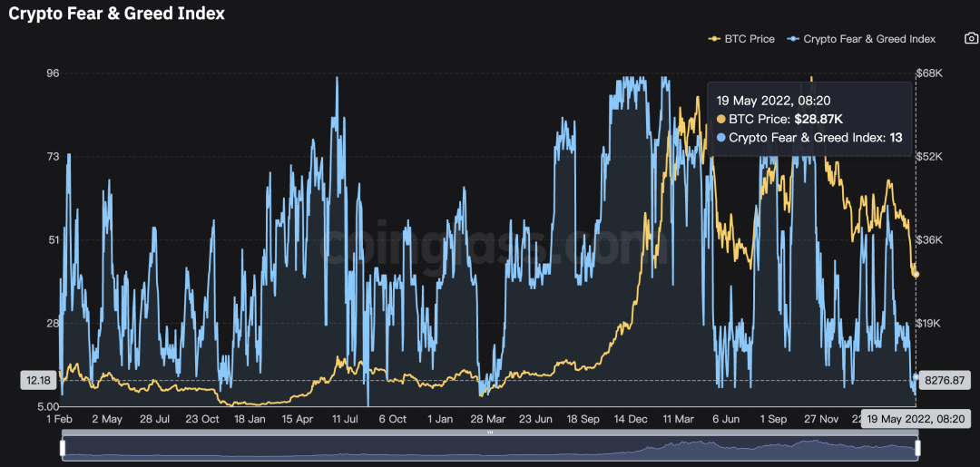Screen dimensions: 980x467
Task: Click the 19 May 2022 date axis label
Action: coord(916,420)
